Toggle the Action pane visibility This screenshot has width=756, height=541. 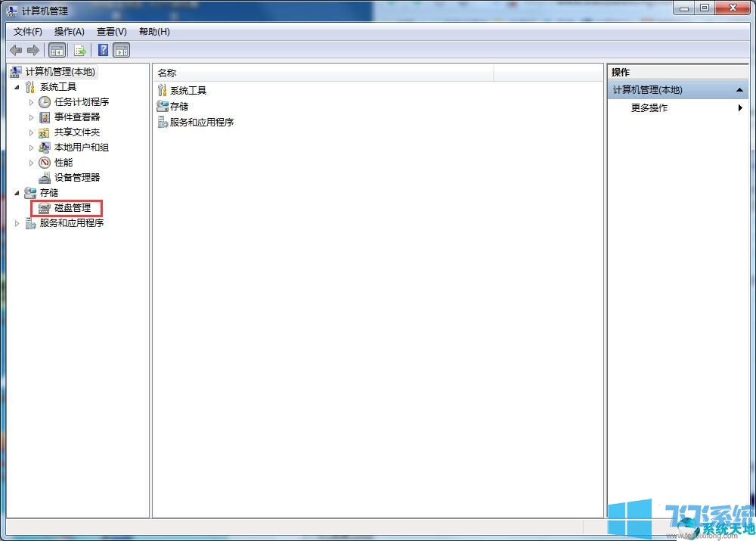click(122, 50)
